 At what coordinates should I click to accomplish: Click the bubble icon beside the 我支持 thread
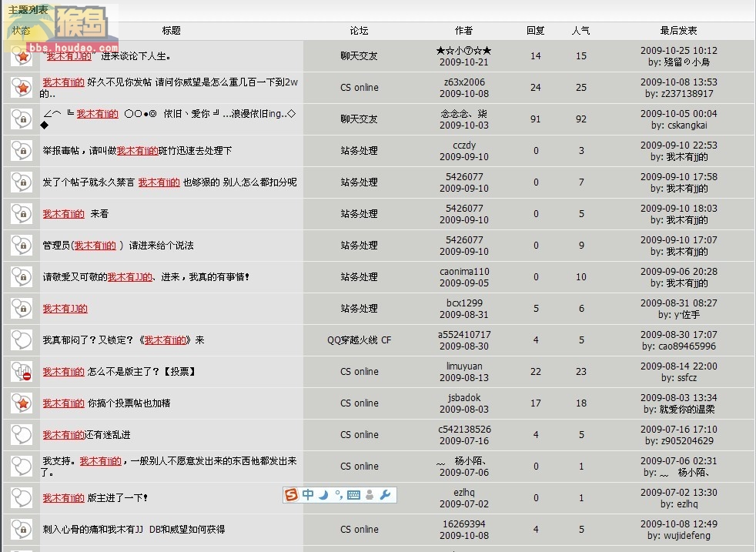pyautogui.click(x=22, y=467)
